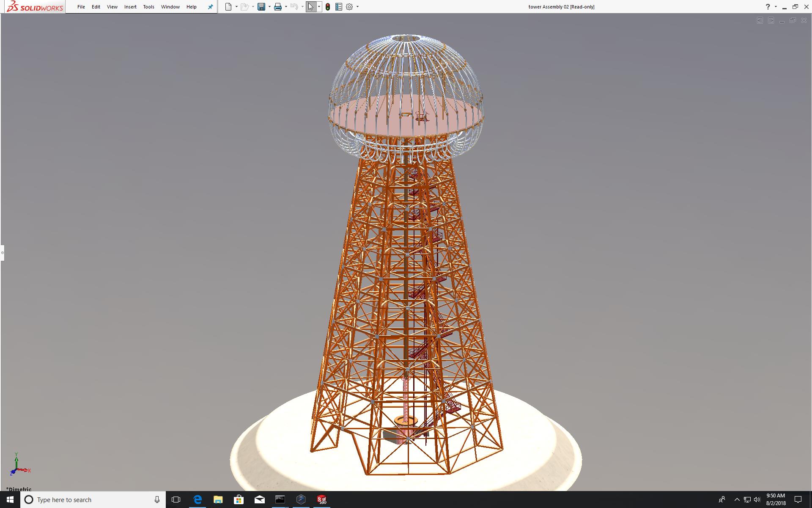This screenshot has width=812, height=508.
Task: Expand the Select tool dropdown arrow
Action: [x=319, y=7]
